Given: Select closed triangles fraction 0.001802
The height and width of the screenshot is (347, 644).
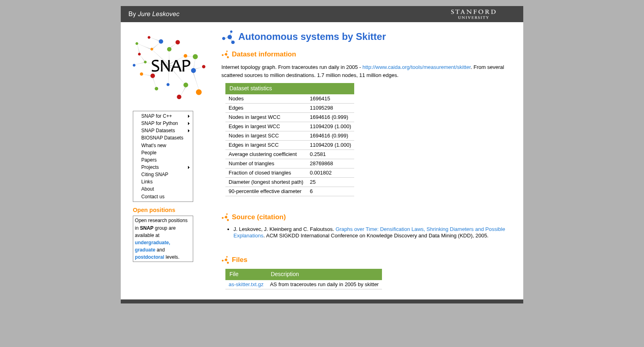Looking at the screenshot, I should pyautogui.click(x=321, y=173).
